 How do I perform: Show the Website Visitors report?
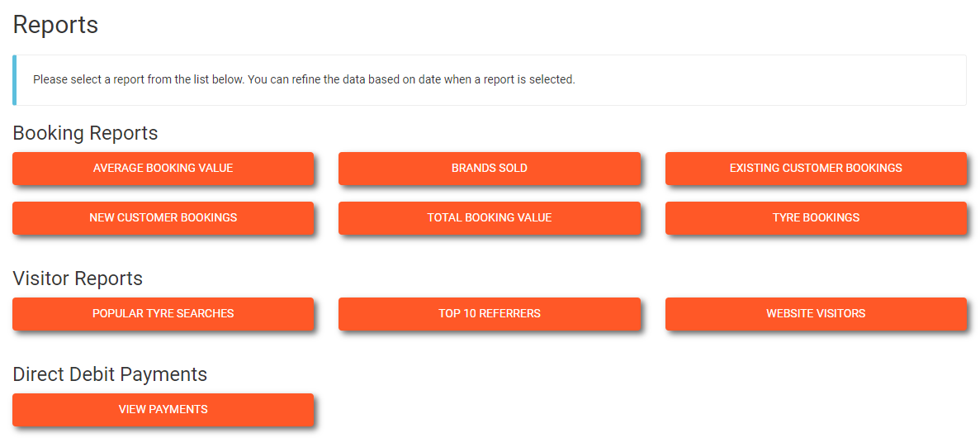point(816,313)
